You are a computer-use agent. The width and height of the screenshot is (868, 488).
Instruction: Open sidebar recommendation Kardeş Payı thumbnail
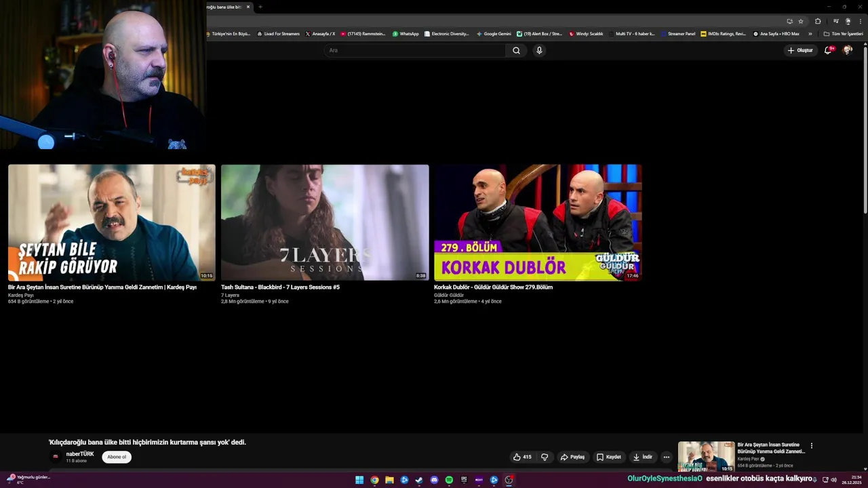[x=706, y=457]
